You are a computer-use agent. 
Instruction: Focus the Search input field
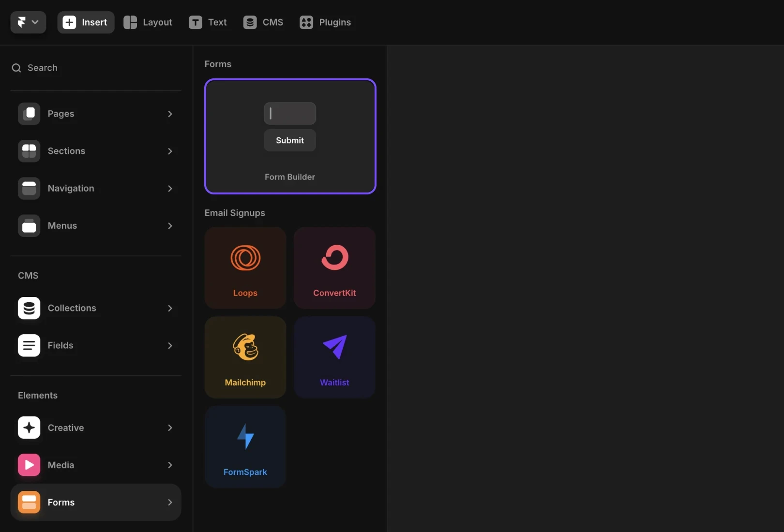pyautogui.click(x=96, y=68)
